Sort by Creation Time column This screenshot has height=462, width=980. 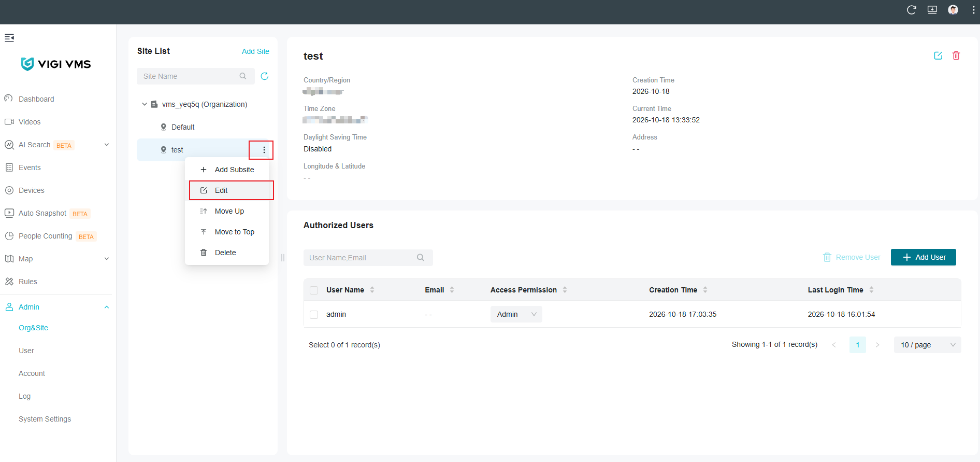click(x=705, y=290)
